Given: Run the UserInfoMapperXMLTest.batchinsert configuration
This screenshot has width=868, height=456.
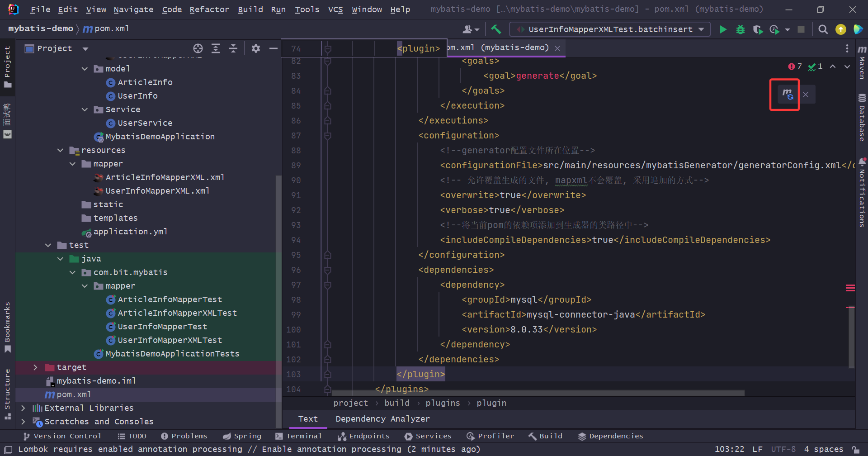Looking at the screenshot, I should [723, 29].
